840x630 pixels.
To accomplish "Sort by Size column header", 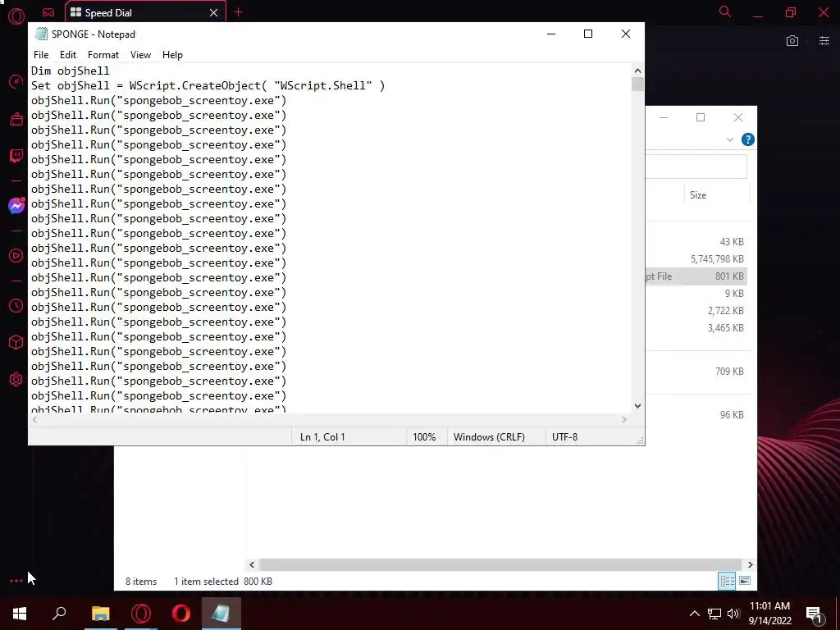I will click(x=717, y=195).
